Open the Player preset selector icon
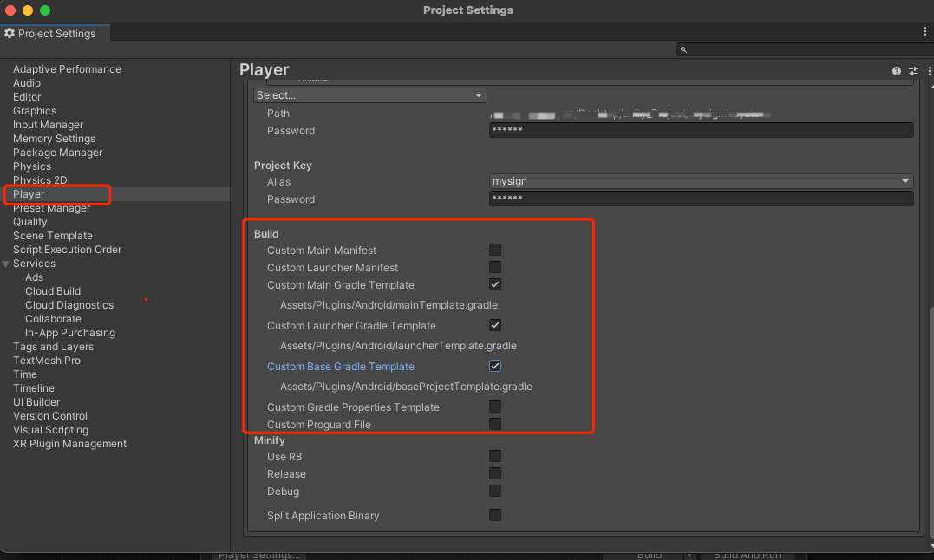The height and width of the screenshot is (560, 934). click(912, 71)
